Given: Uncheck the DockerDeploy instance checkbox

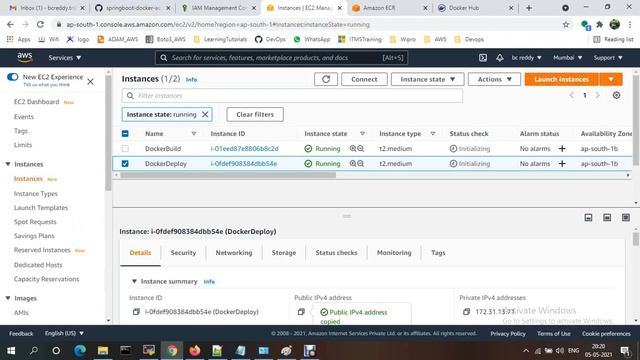Looking at the screenshot, I should click(x=125, y=164).
